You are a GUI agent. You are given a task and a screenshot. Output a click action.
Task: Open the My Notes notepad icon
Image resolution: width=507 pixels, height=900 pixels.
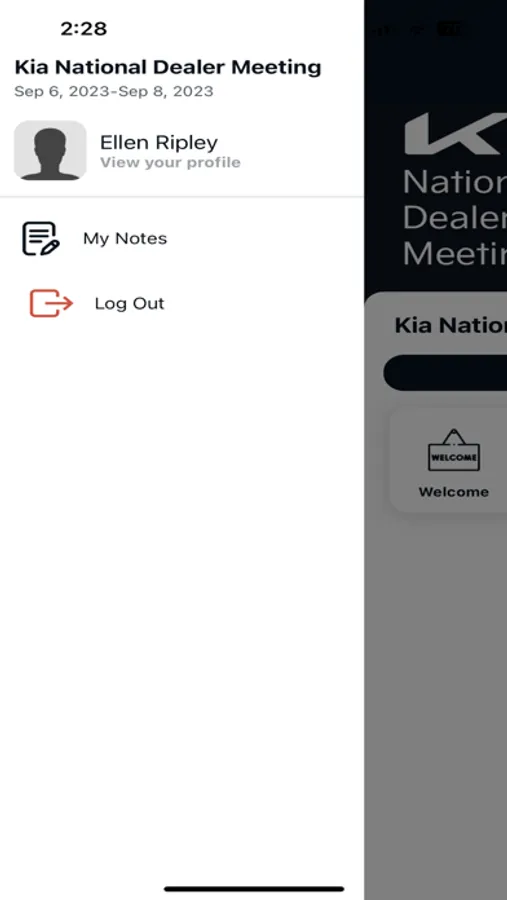click(41, 238)
